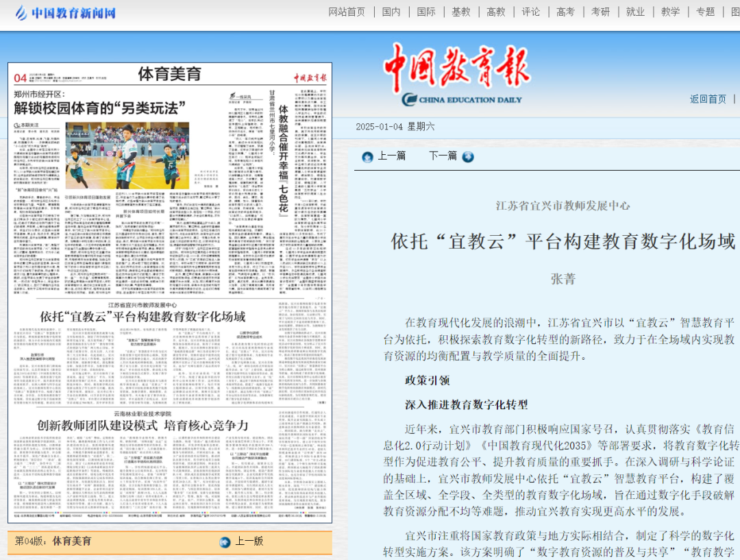
Task: Click the 第04版：体育美育 label
Action: (53, 541)
